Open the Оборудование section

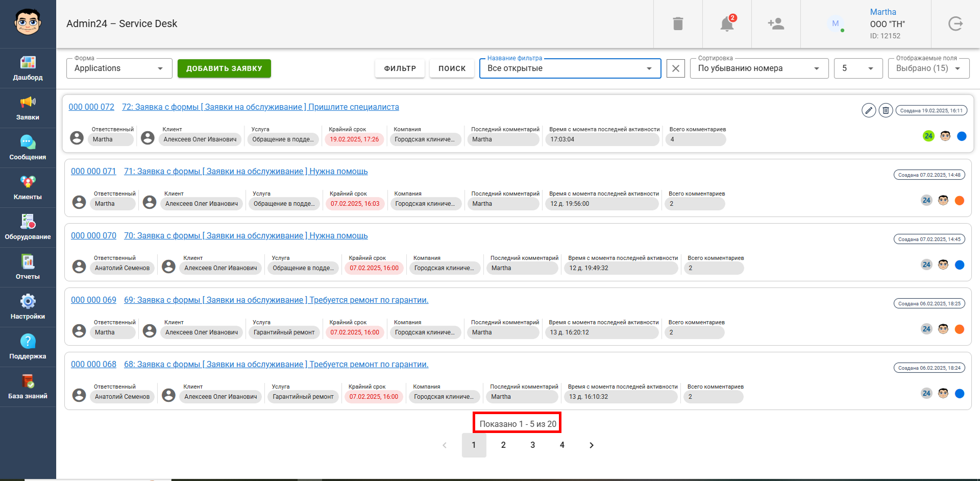28,228
